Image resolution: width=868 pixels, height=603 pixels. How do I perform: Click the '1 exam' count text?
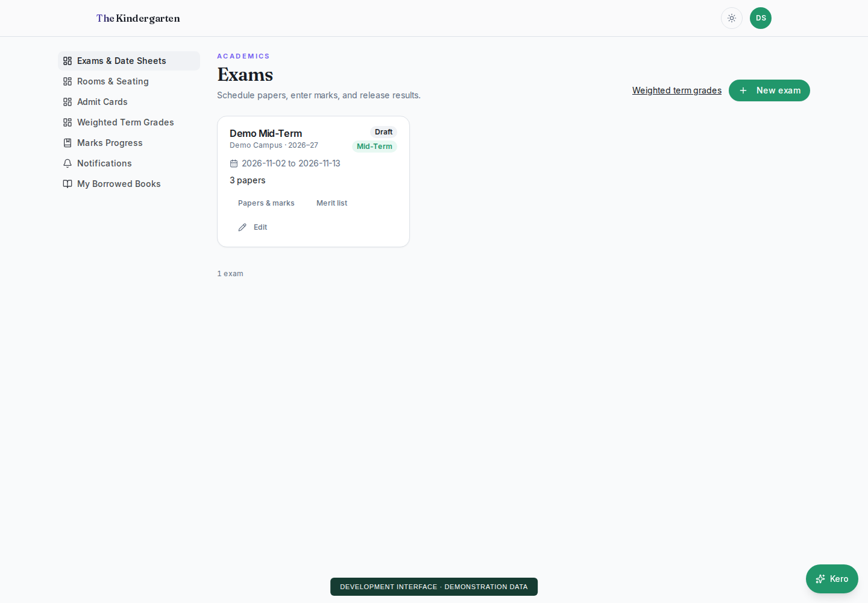point(230,274)
